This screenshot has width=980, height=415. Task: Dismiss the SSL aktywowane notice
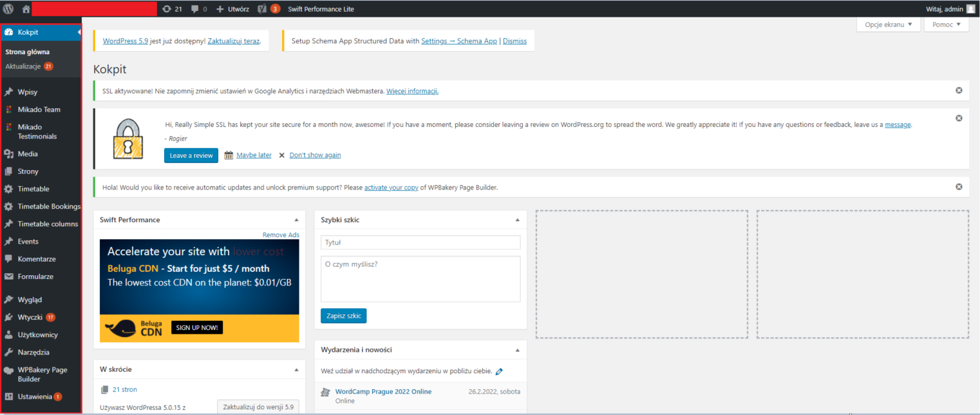click(x=959, y=90)
